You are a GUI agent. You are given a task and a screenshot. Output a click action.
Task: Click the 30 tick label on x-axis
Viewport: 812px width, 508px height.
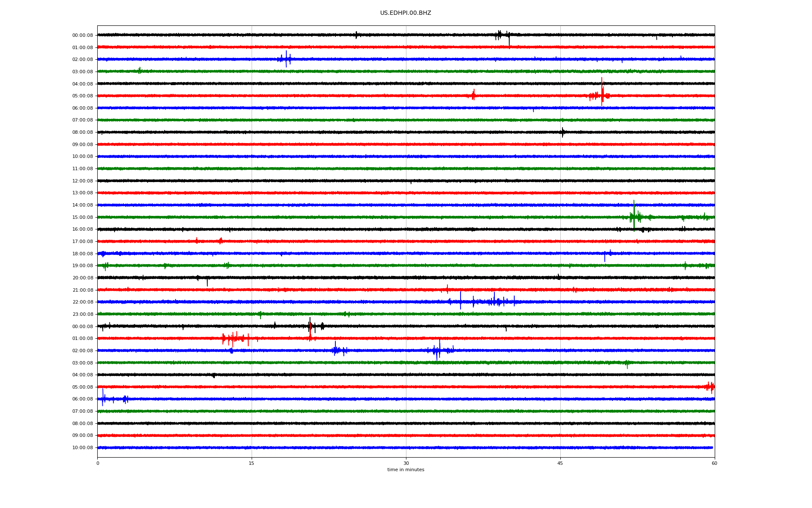coord(406,463)
